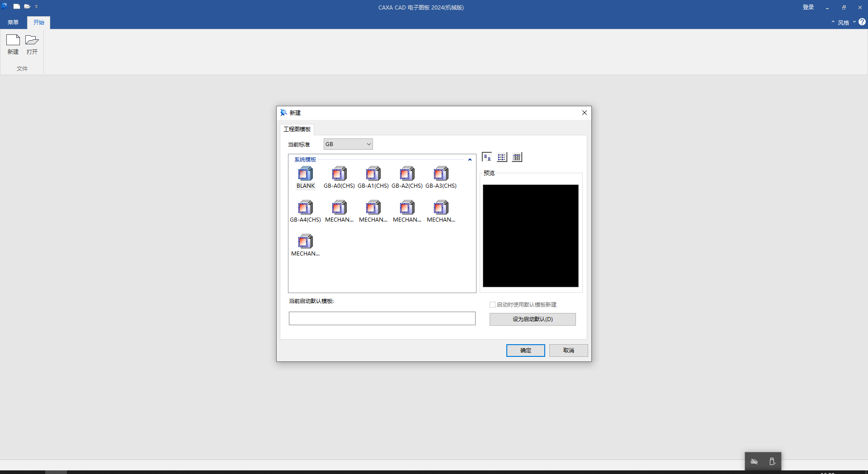868x474 pixels.
Task: Open the help question mark icon
Action: click(862, 22)
